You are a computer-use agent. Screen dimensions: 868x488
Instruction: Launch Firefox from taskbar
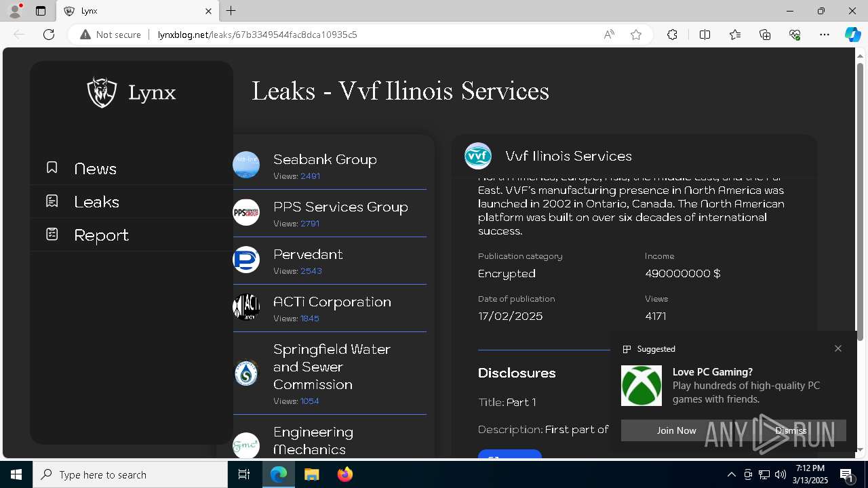tap(345, 474)
